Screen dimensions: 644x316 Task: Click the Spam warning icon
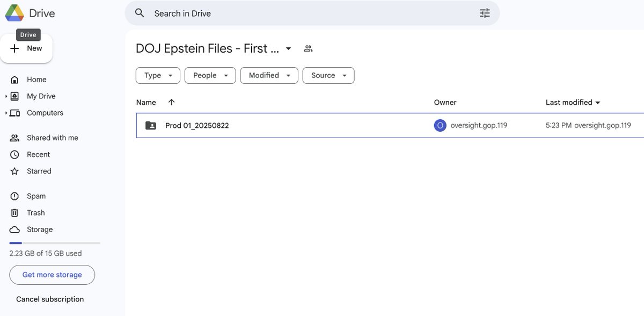(x=15, y=196)
